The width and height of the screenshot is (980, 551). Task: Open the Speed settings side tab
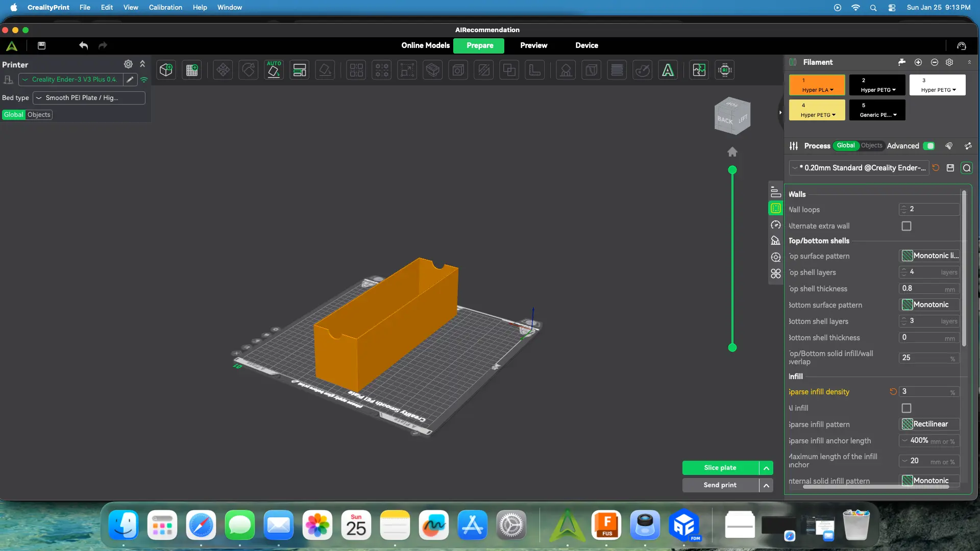[776, 225]
